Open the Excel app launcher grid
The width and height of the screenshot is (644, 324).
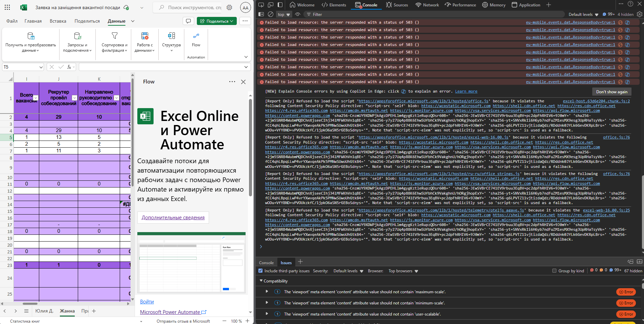(7, 7)
